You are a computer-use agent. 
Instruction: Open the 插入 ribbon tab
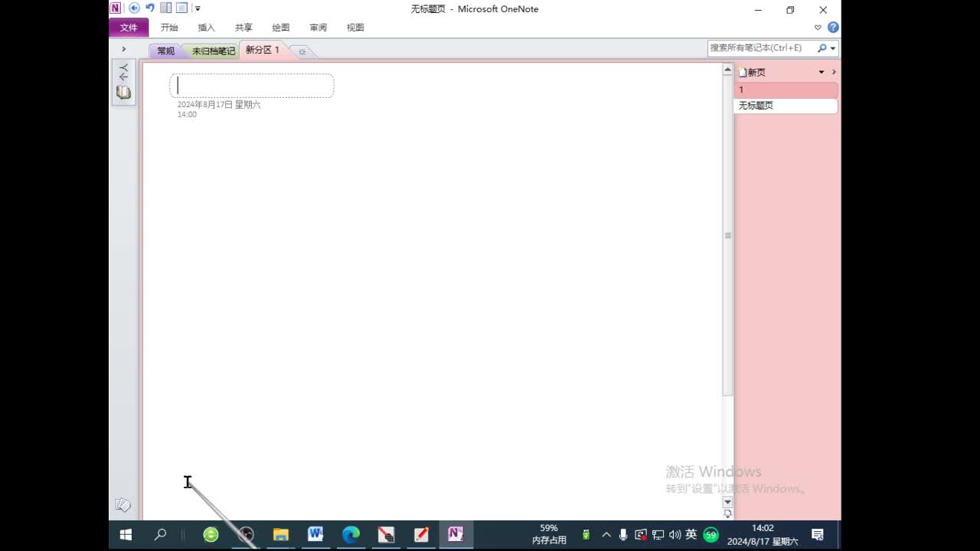point(207,28)
